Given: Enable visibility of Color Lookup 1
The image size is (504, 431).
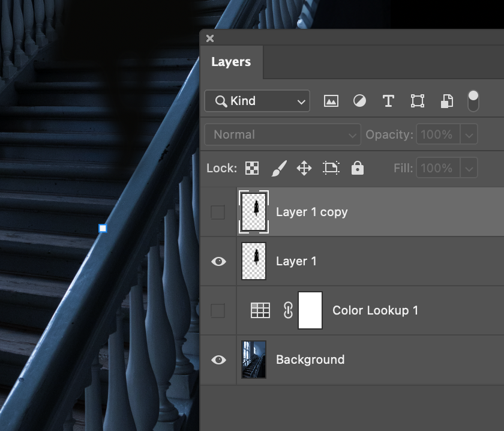Looking at the screenshot, I should (x=218, y=310).
